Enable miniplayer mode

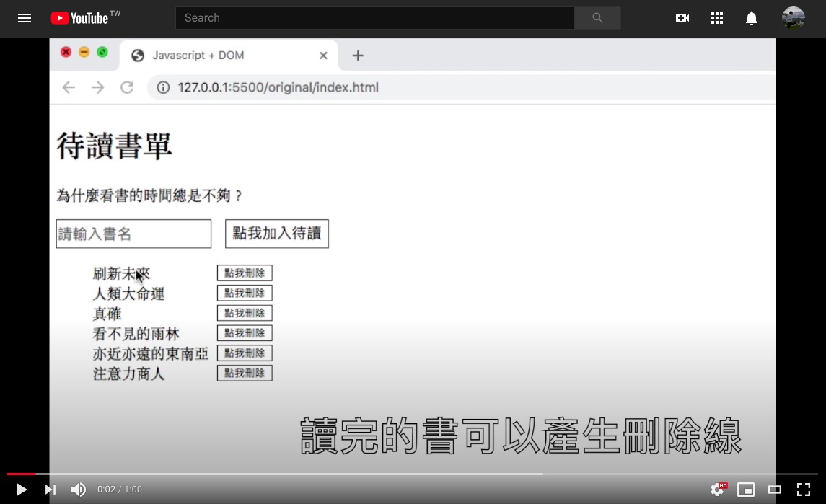[746, 490]
